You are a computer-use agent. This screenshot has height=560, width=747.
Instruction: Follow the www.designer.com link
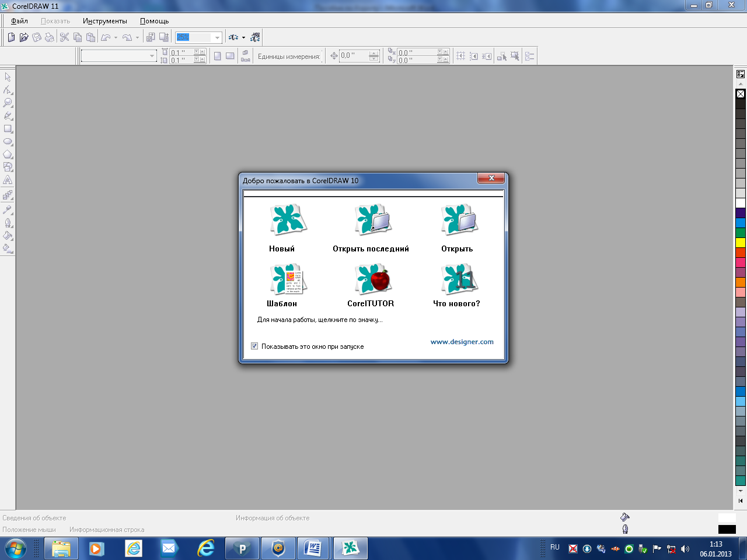[462, 342]
